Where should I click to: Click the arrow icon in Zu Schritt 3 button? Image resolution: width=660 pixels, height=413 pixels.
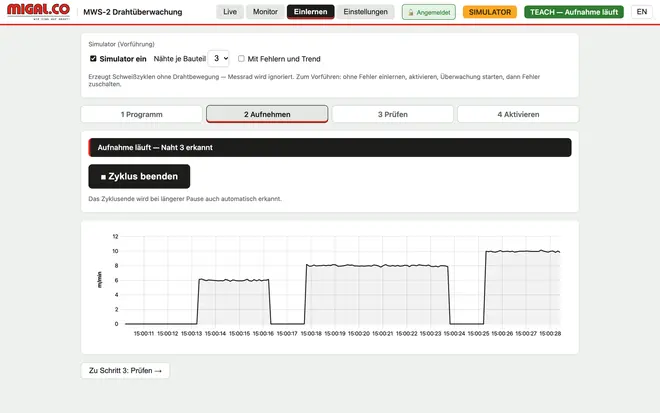click(158, 371)
